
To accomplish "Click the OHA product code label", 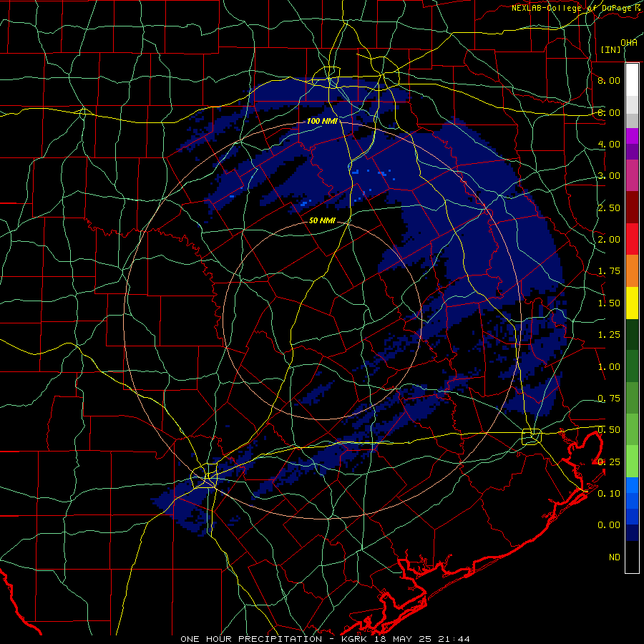I will 629,43.
